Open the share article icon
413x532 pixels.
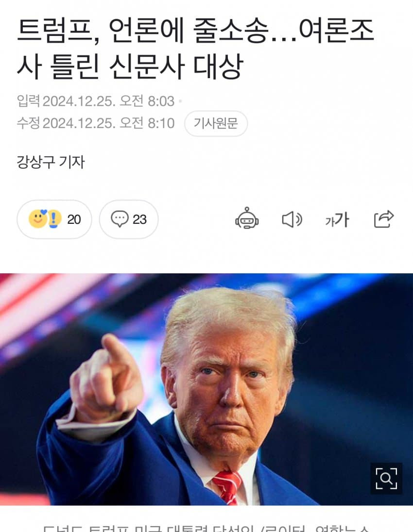click(384, 219)
